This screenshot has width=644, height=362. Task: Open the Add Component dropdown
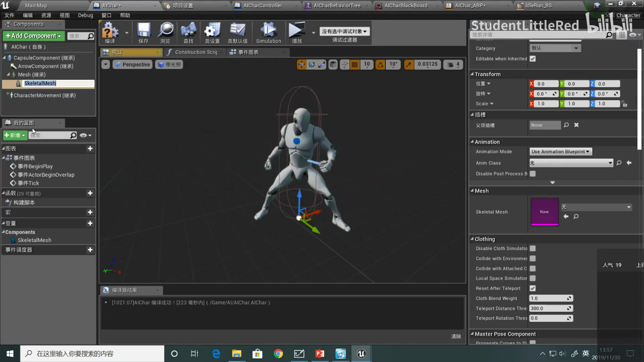(x=34, y=36)
